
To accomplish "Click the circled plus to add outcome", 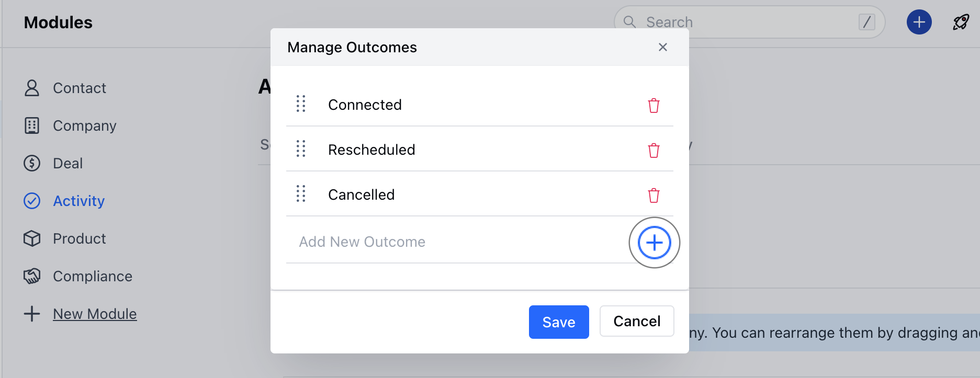I will (654, 243).
